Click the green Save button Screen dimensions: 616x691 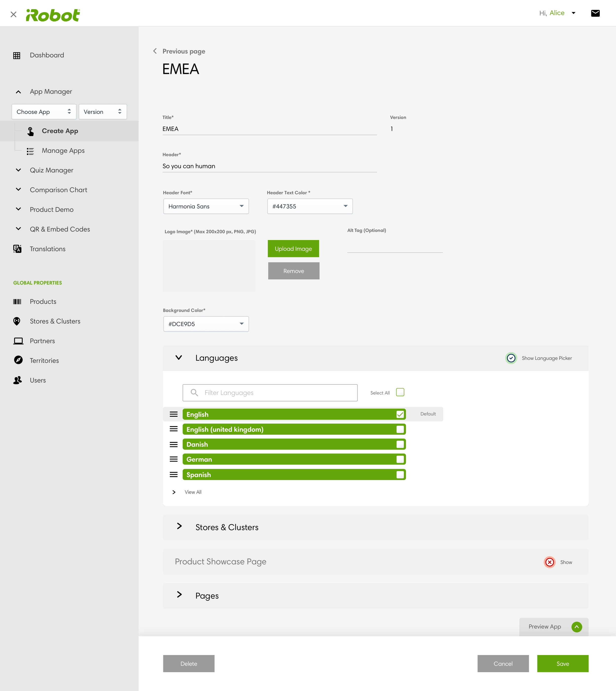562,664
